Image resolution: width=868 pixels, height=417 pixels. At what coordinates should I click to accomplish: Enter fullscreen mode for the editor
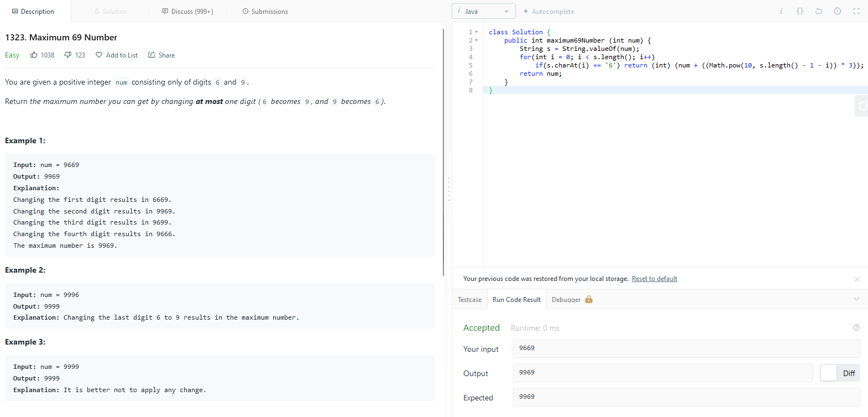(856, 11)
